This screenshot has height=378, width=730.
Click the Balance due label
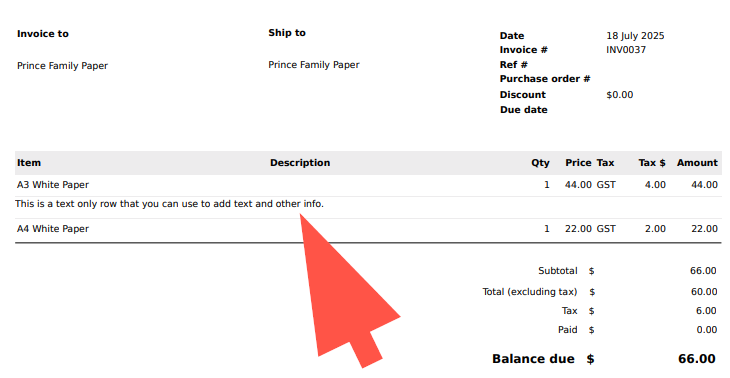(x=533, y=359)
